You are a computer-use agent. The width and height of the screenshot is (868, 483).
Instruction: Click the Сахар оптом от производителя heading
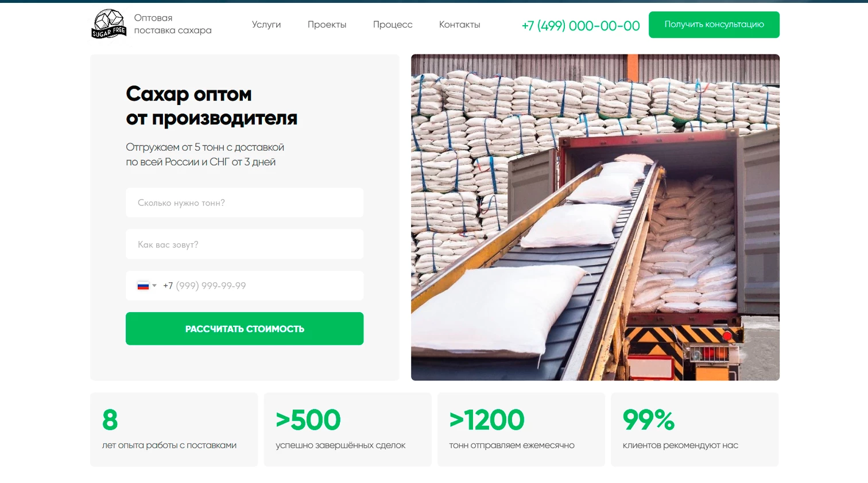coord(212,106)
